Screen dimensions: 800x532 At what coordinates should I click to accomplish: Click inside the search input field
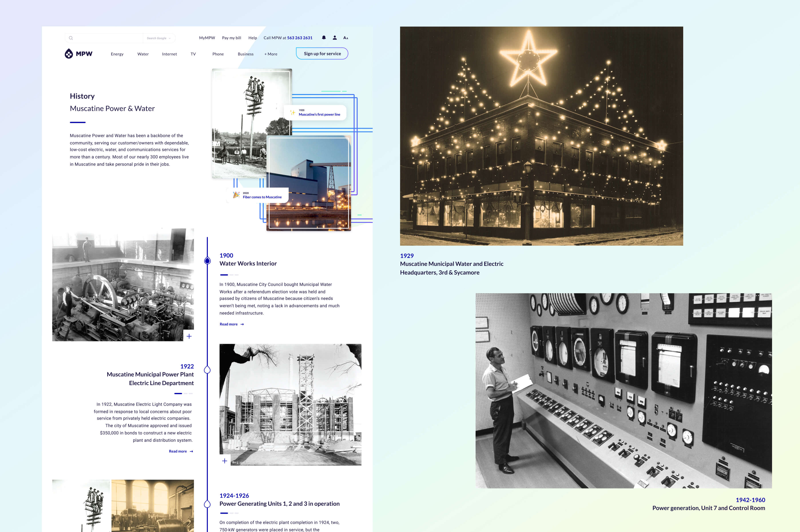(x=108, y=38)
